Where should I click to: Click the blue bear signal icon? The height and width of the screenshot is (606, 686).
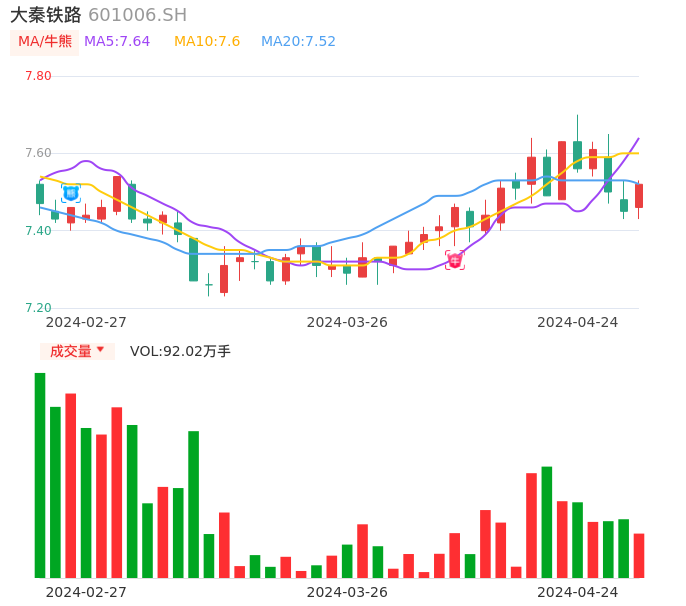point(71,193)
